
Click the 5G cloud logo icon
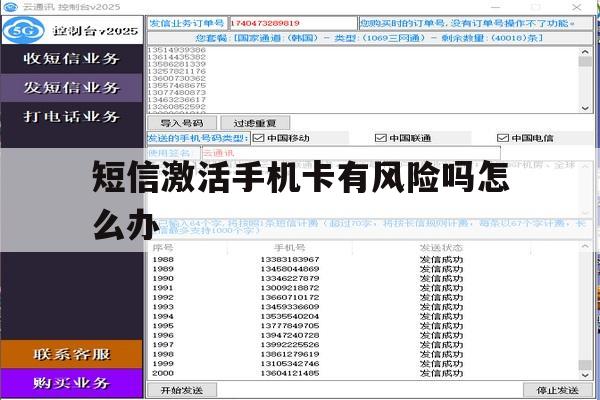[24, 30]
